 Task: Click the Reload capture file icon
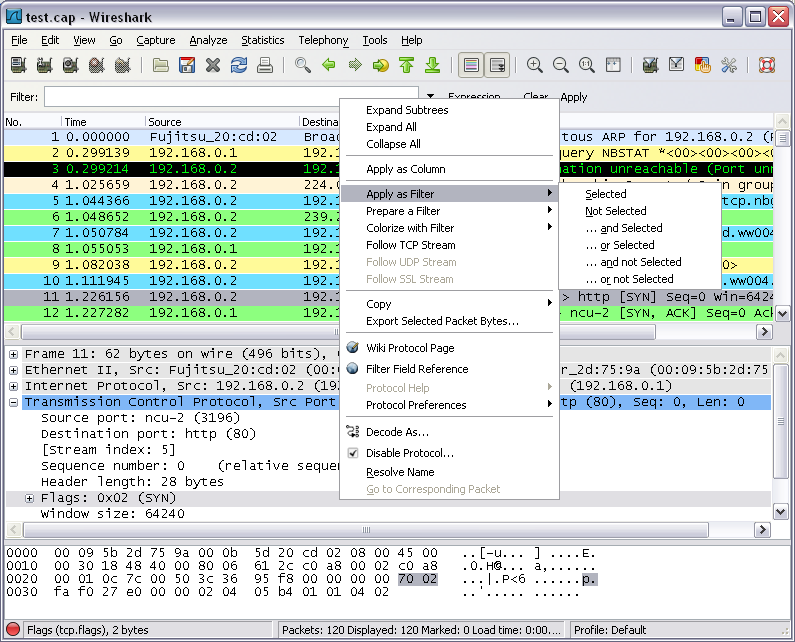tap(239, 66)
